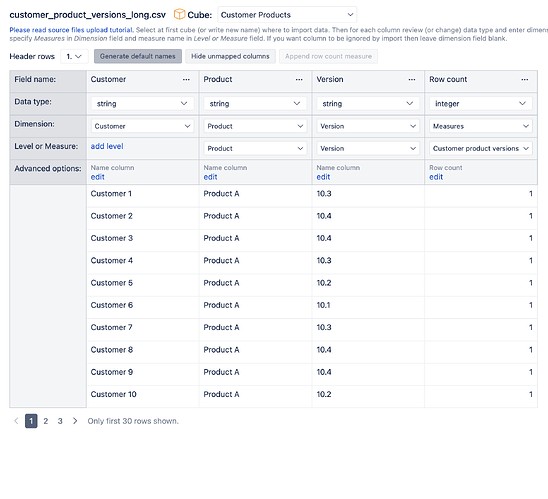Open the Cube dropdown showing Customer Products
The width and height of the screenshot is (548, 499).
287,15
